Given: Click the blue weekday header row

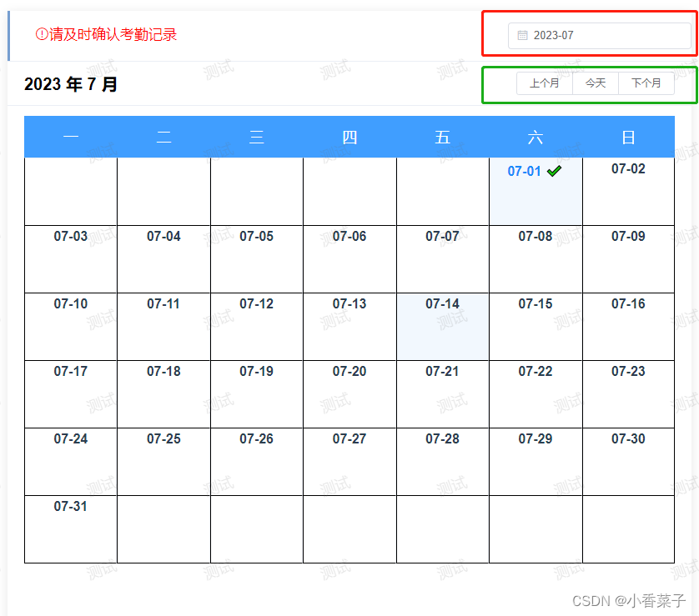Looking at the screenshot, I should coord(349,137).
